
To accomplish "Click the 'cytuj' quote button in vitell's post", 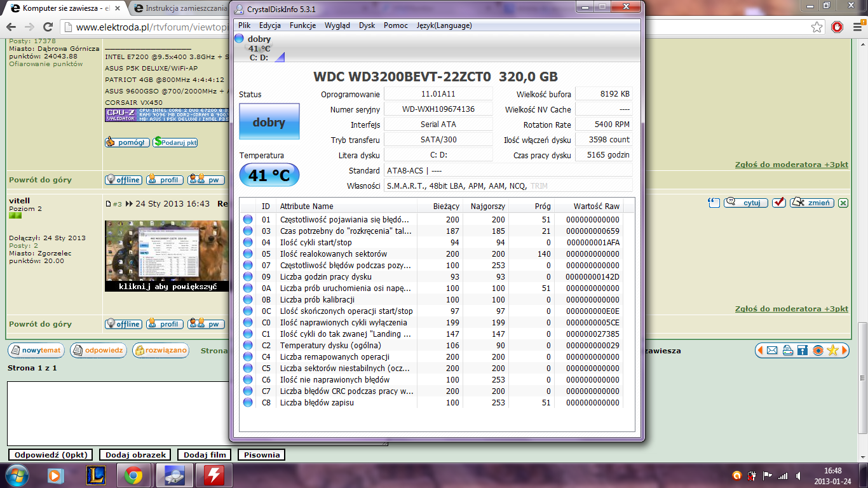I will pyautogui.click(x=746, y=203).
